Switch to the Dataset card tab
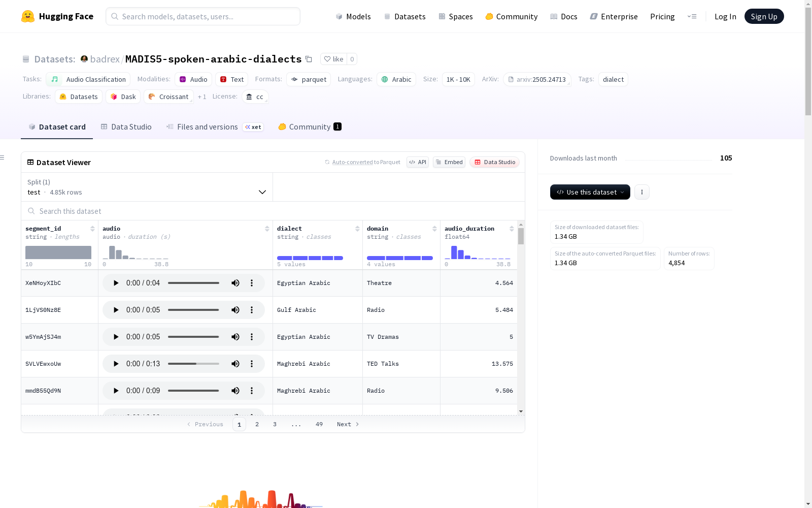This screenshot has height=508, width=812. 57,127
